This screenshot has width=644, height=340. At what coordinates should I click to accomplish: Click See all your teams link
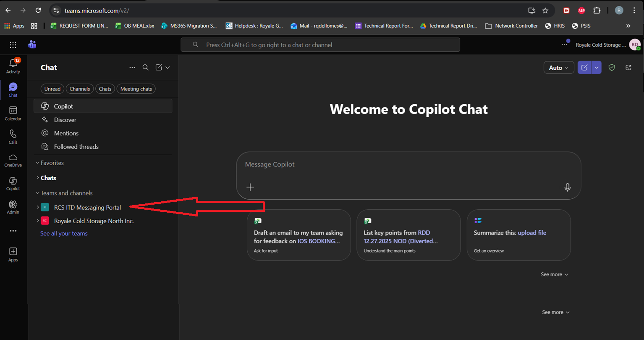click(x=64, y=233)
